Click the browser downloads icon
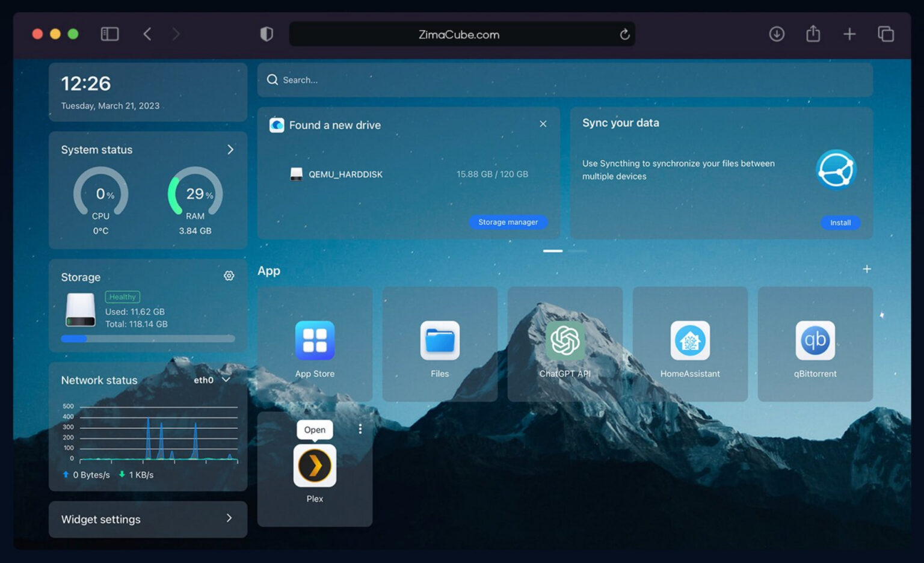The height and width of the screenshot is (563, 924). (x=777, y=34)
